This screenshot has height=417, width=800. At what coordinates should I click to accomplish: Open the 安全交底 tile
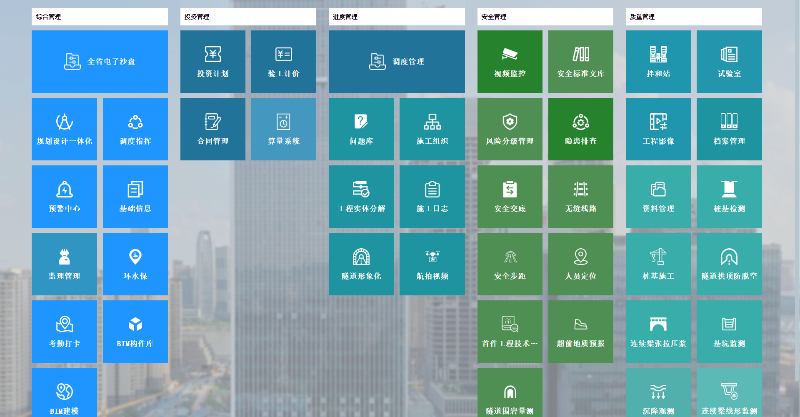(510, 197)
